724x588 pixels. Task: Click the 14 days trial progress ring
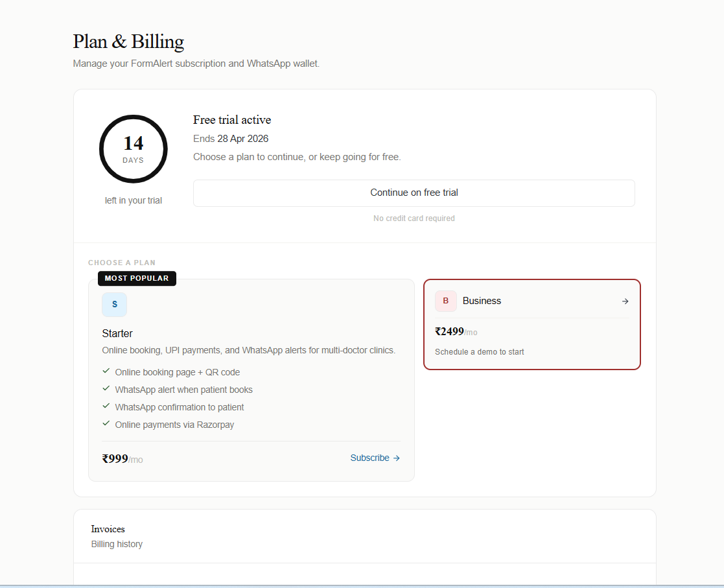(134, 149)
